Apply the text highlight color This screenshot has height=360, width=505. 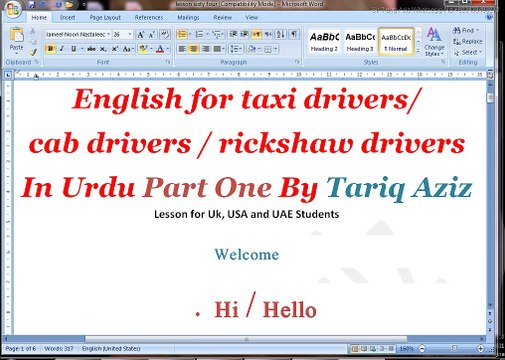pyautogui.click(x=143, y=49)
